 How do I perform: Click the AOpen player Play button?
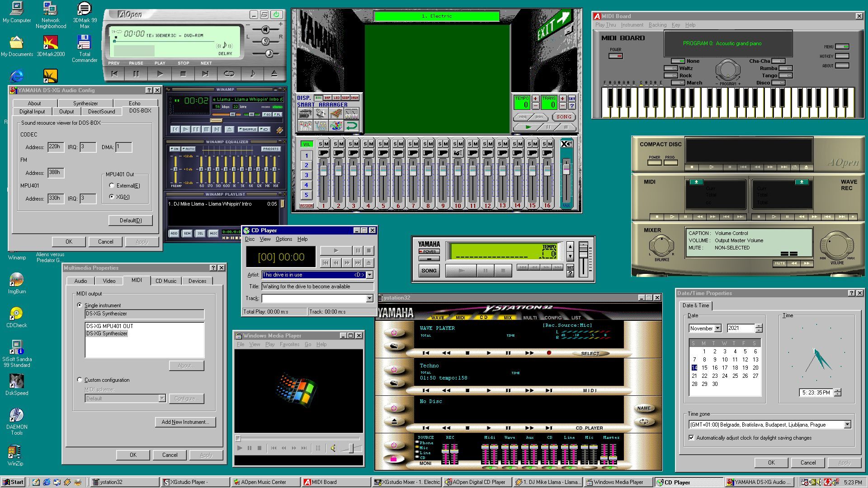click(160, 74)
